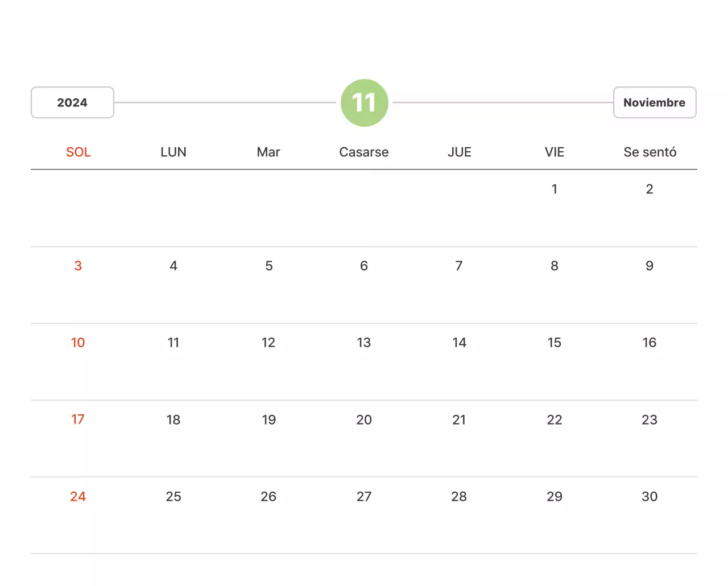728x586 pixels.
Task: Click the green month number 11 badge
Action: 364,103
